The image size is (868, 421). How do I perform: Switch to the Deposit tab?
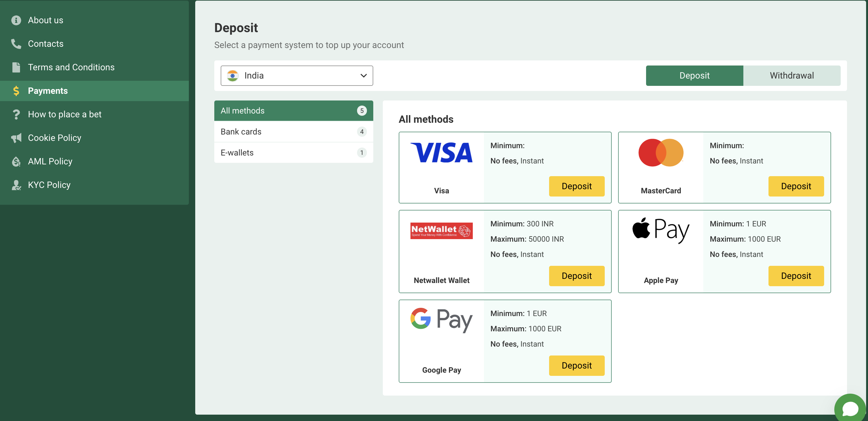694,76
